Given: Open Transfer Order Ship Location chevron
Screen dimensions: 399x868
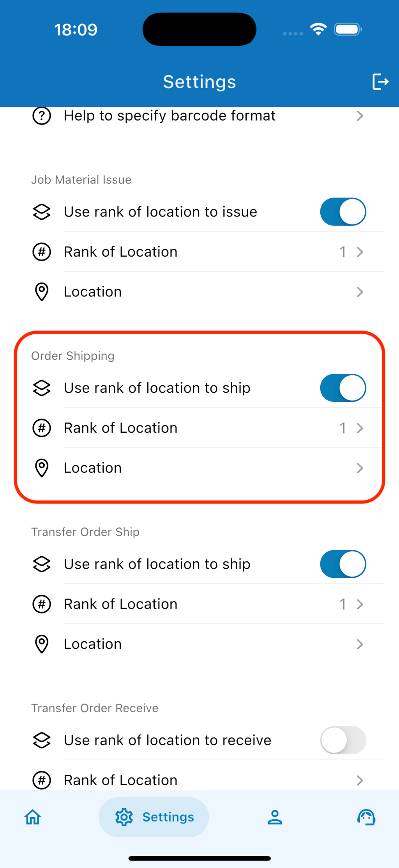Looking at the screenshot, I should pos(360,644).
